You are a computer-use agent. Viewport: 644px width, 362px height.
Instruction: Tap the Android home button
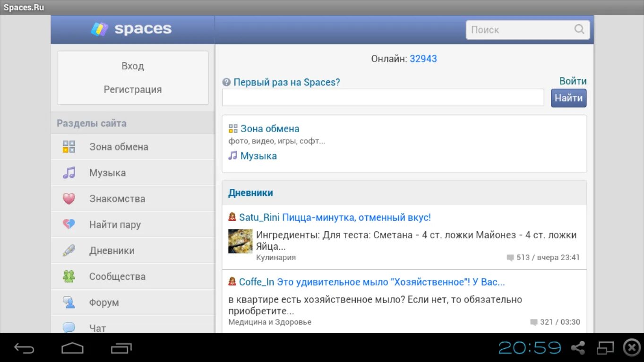pos(72,348)
